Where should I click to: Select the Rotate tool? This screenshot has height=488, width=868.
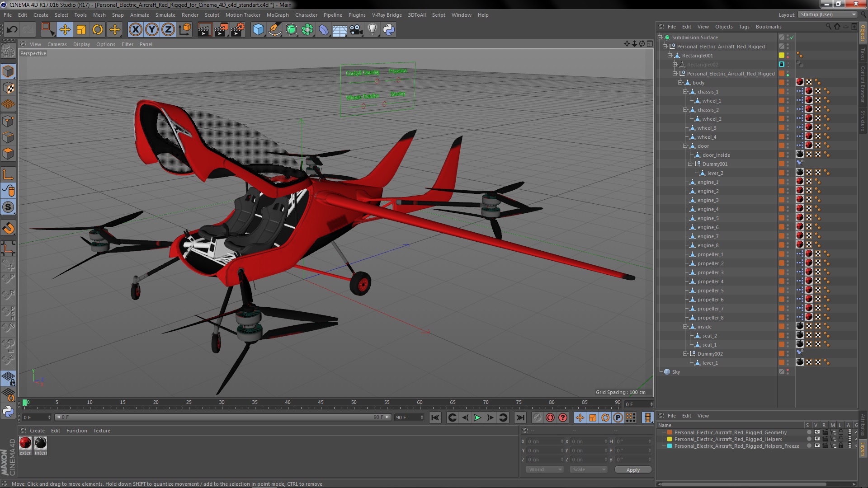[x=98, y=30]
